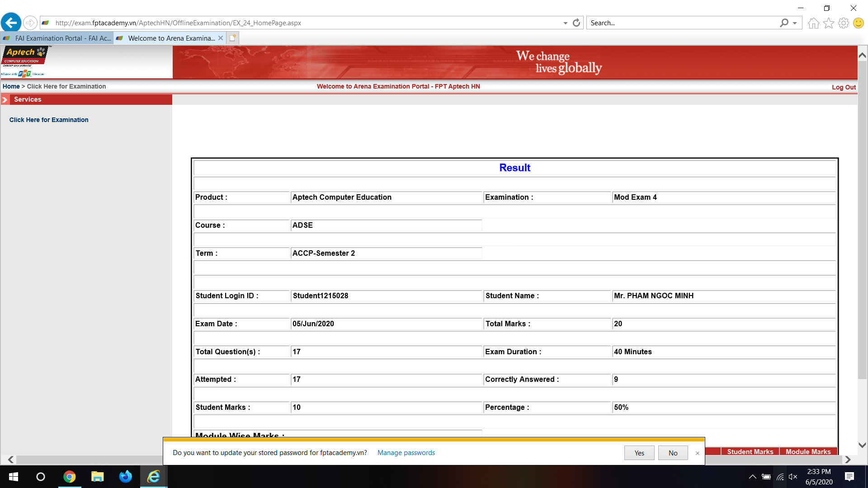Click vertical scrollbar down arrow
The height and width of the screenshot is (488, 868).
pos(862,445)
